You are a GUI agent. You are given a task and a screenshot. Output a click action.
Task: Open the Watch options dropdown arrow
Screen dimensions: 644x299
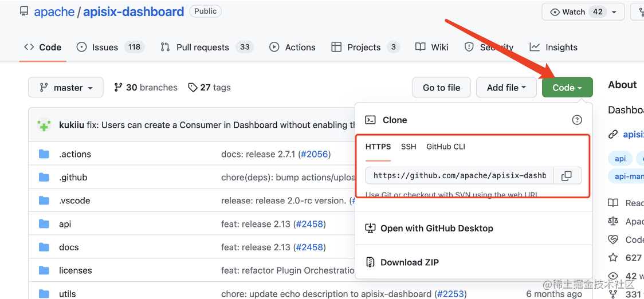614,12
